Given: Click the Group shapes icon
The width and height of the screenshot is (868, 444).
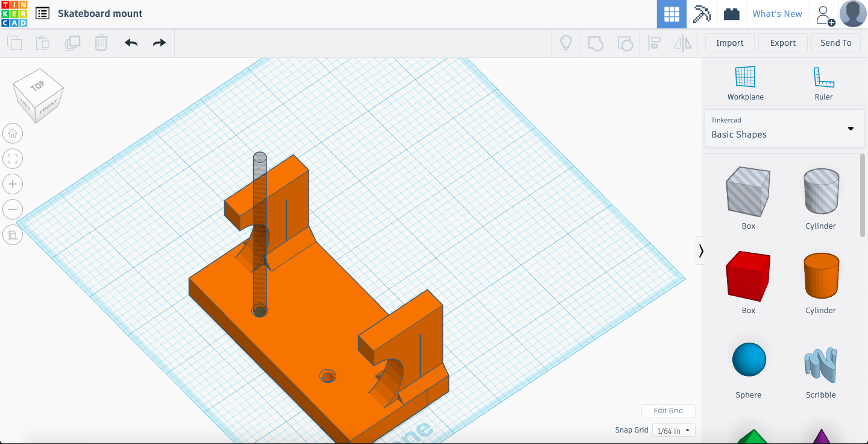Looking at the screenshot, I should point(596,43).
